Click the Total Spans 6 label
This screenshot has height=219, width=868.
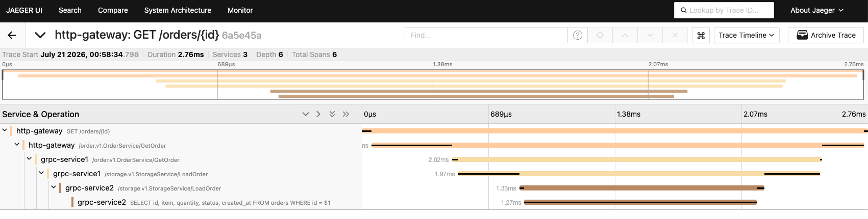point(314,54)
